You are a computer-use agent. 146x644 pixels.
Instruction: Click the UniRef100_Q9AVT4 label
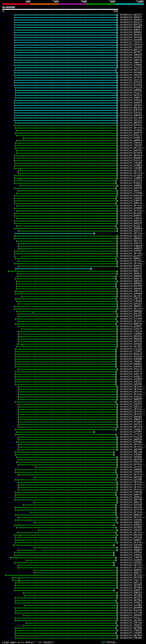[x=131, y=60]
